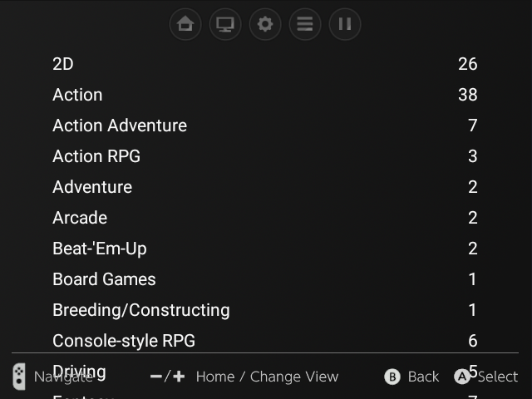This screenshot has width=532, height=399.
Task: Open settings gear icon
Action: [265, 24]
